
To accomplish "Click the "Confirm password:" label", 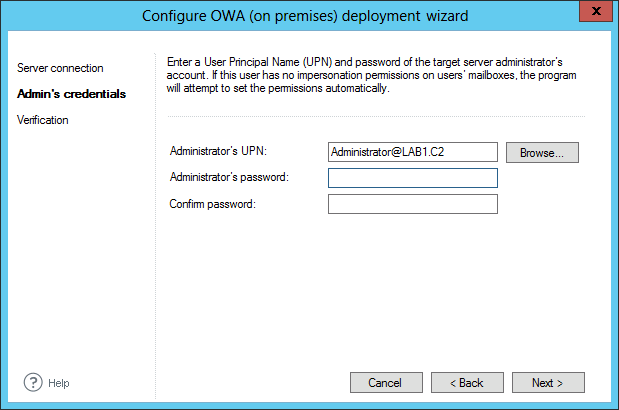I will pos(213,204).
